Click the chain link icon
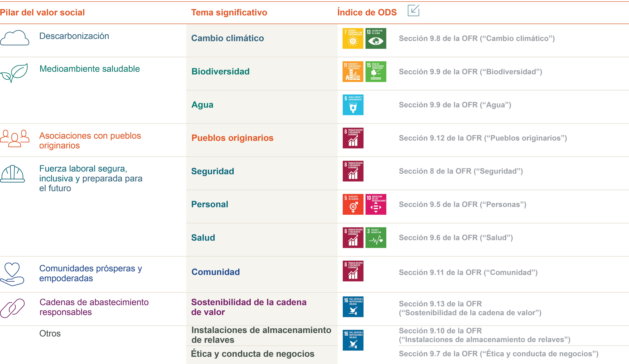 (x=12, y=308)
